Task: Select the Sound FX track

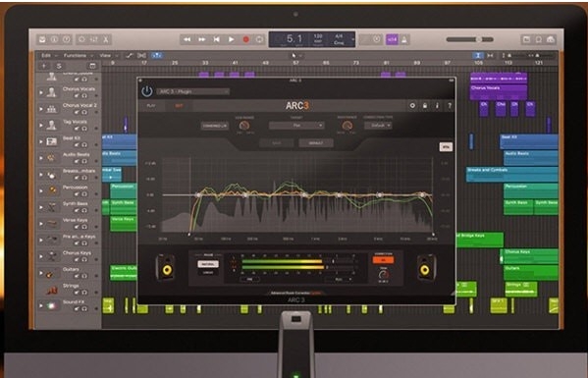Action: coord(69,305)
